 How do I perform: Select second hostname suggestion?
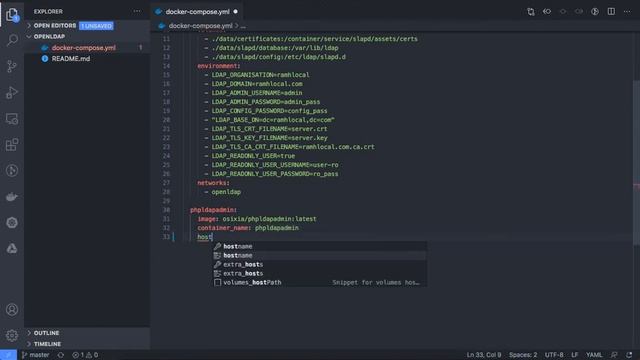click(x=320, y=256)
